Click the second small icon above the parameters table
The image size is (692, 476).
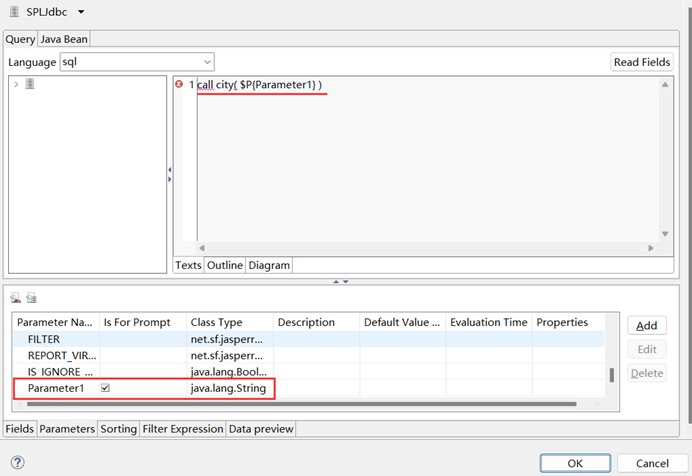[x=31, y=298]
